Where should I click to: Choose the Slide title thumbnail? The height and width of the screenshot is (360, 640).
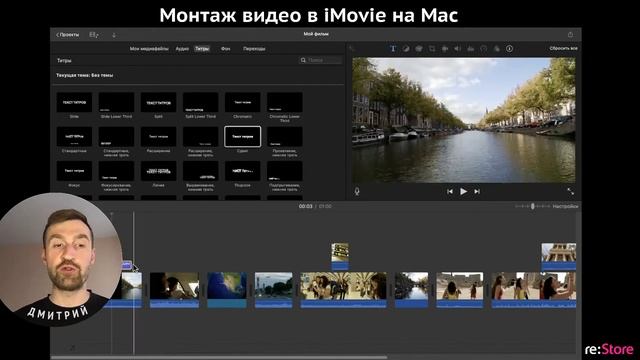(x=74, y=102)
